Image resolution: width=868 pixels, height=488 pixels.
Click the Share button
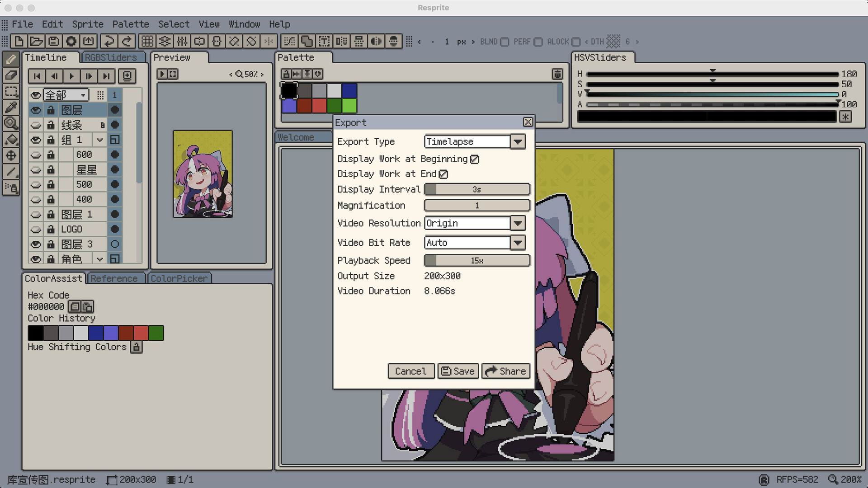point(505,371)
